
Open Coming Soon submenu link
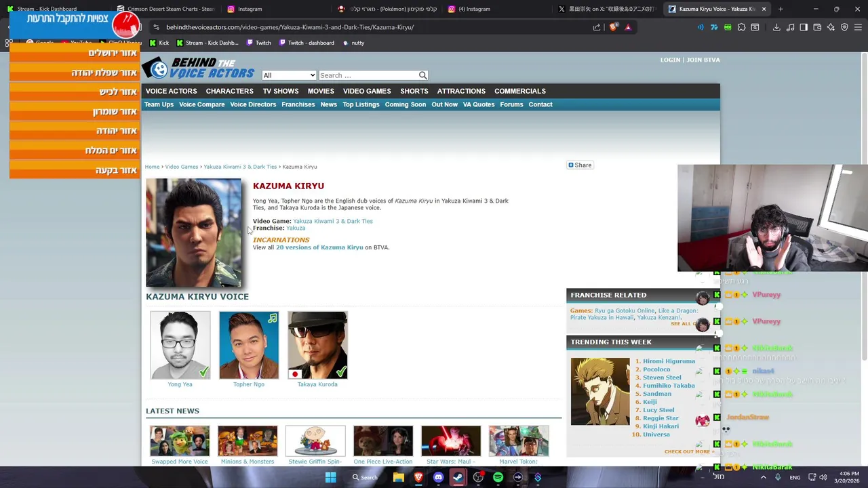(x=406, y=104)
